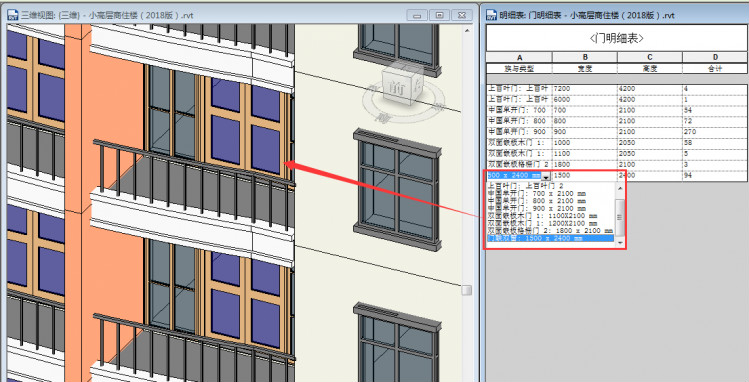Restore down the 3D view window
This screenshot has height=382, width=749.
coord(439,15)
